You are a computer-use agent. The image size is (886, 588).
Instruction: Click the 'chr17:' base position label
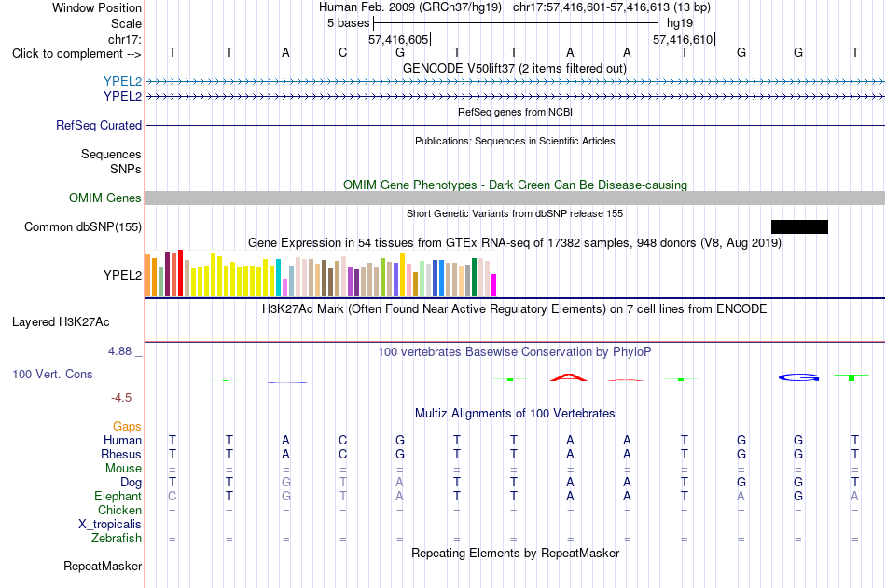coord(125,39)
